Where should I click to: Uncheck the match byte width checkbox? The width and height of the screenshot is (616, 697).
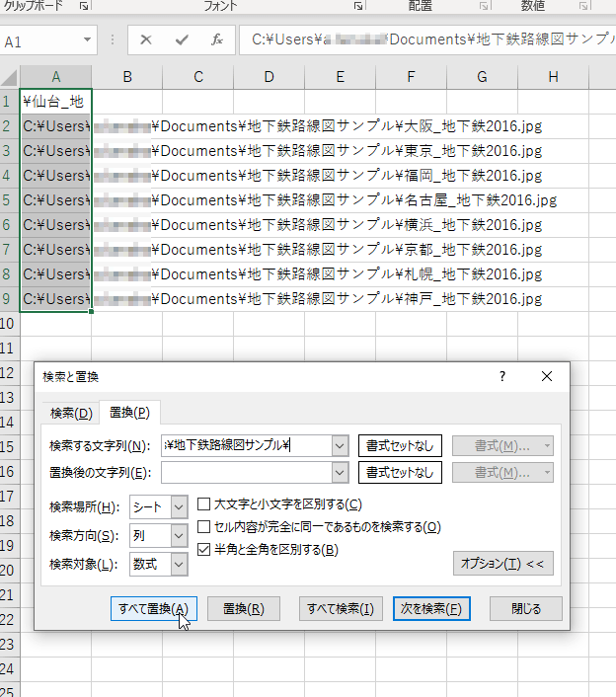(x=204, y=549)
